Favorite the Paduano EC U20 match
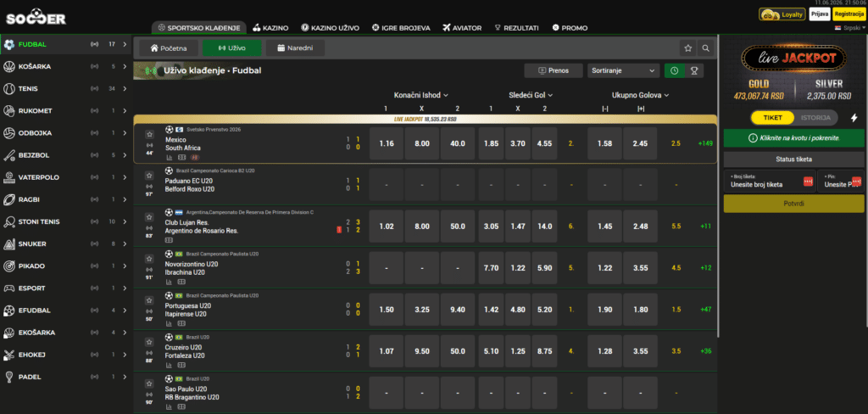Image resolution: width=868 pixels, height=414 pixels. tap(149, 175)
